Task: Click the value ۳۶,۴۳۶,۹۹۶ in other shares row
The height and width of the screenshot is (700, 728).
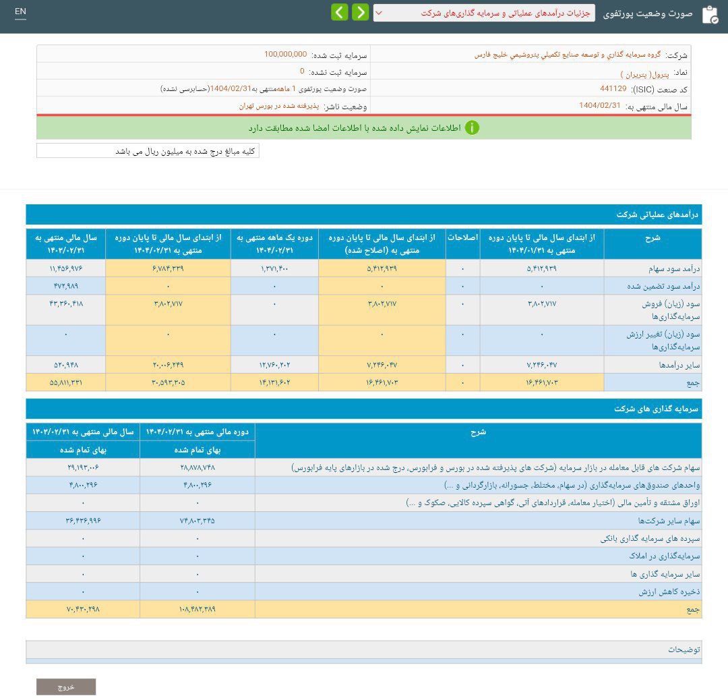Action: [x=83, y=521]
